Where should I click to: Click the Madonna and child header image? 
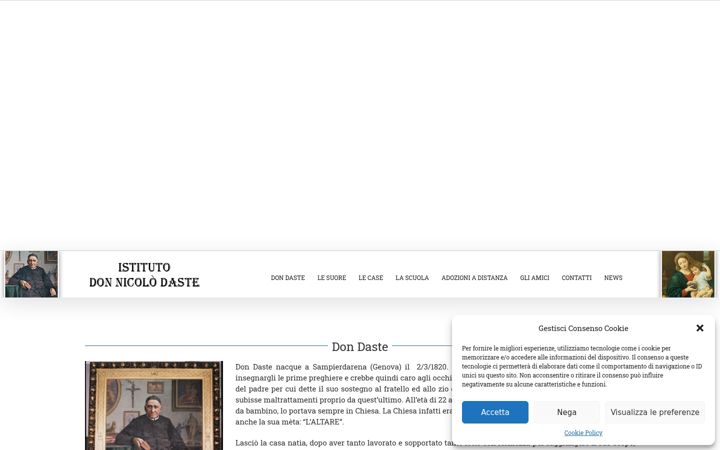tap(688, 274)
